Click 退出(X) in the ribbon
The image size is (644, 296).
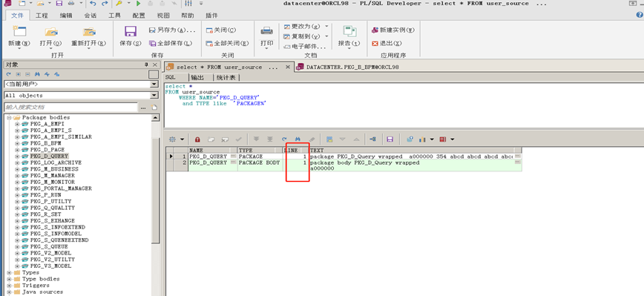point(387,43)
